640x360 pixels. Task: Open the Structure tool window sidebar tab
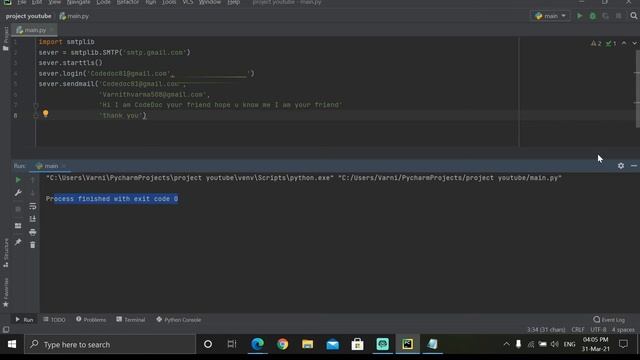pos(6,253)
